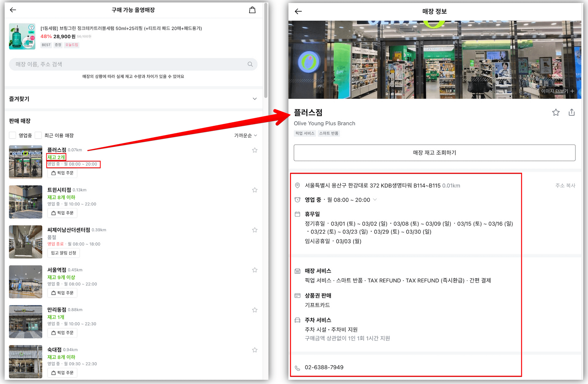The image size is (588, 384).
Task: Go back from the 매장 정보 screen
Action: [298, 11]
